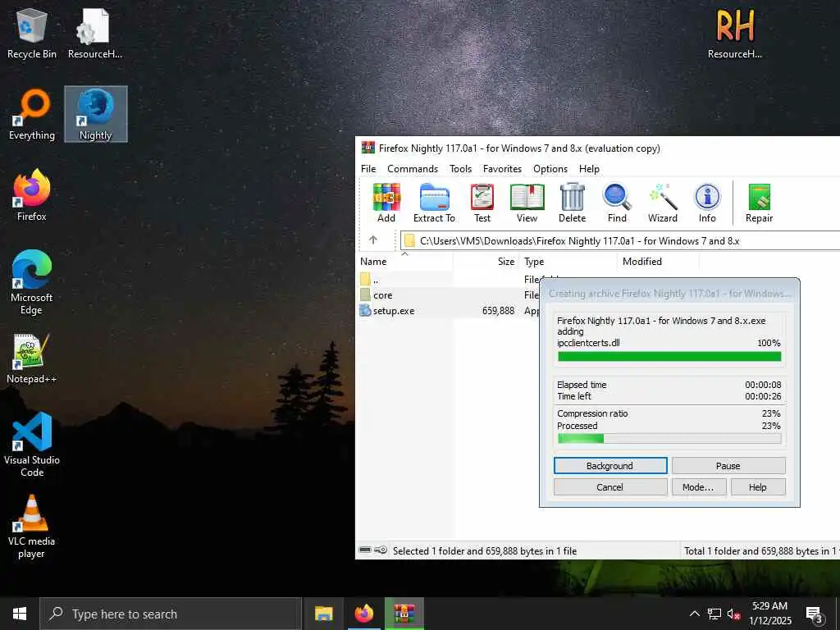Open the File menu in WinRAR
Screen dimensions: 840x630
pos(368,169)
